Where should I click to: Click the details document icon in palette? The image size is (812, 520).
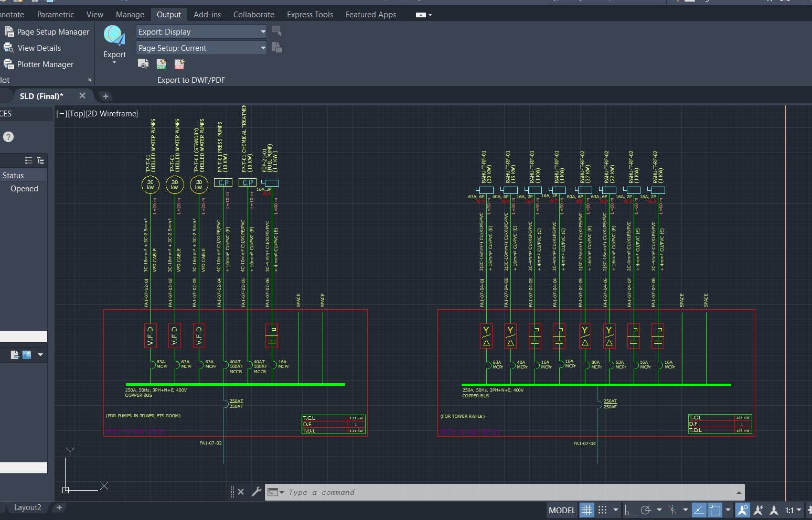pyautogui.click(x=15, y=355)
